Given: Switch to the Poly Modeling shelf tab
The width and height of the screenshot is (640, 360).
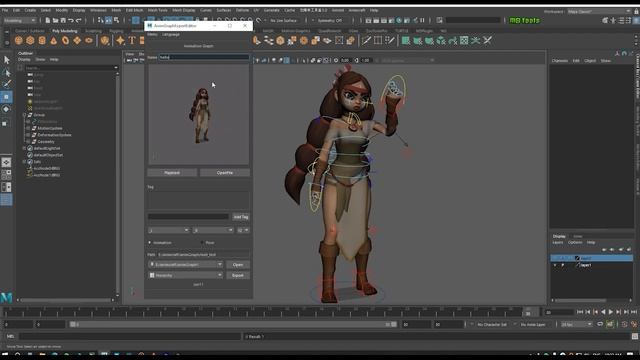Looking at the screenshot, I should pos(64,31).
